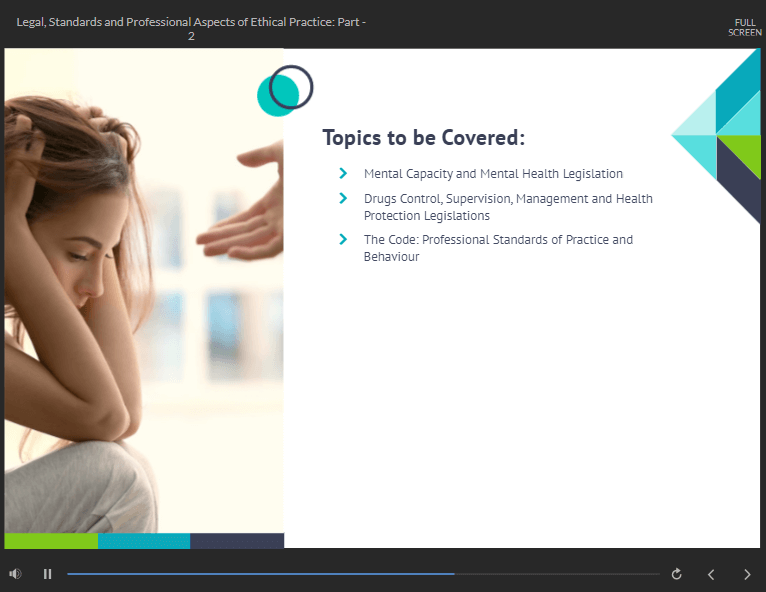Click the chevron bullet beside Mental Capacity
The height and width of the screenshot is (592, 766).
click(343, 173)
